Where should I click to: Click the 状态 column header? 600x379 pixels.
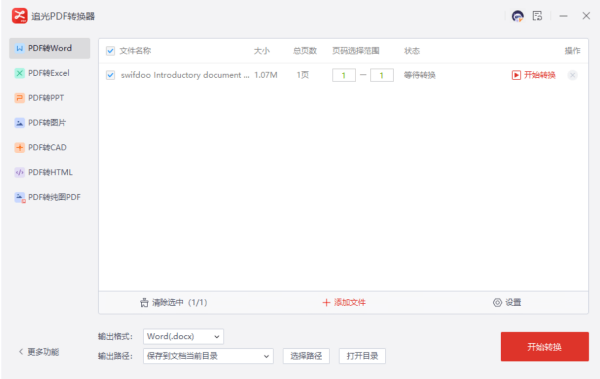[x=412, y=51]
